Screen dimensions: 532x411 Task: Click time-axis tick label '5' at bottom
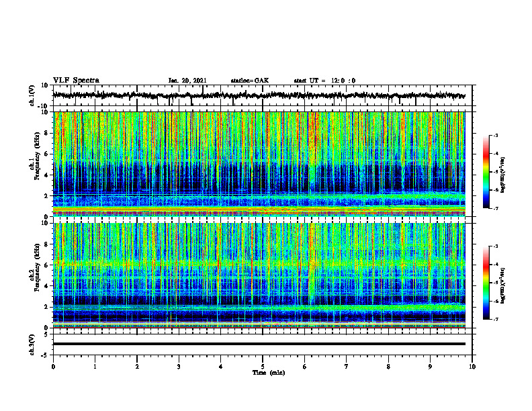click(263, 367)
